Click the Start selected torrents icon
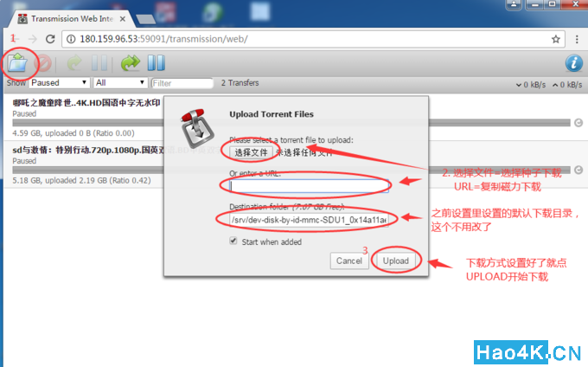Screen dimensions: 588x367 click(74, 63)
